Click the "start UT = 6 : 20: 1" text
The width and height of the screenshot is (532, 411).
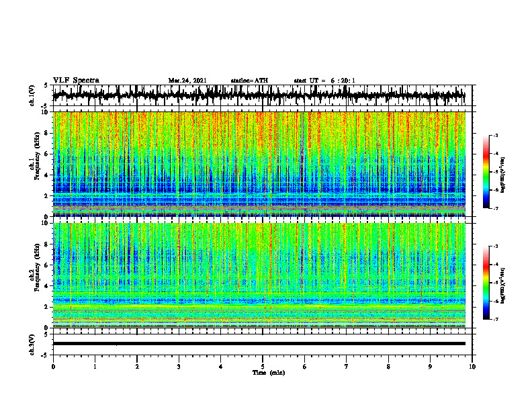click(x=324, y=81)
